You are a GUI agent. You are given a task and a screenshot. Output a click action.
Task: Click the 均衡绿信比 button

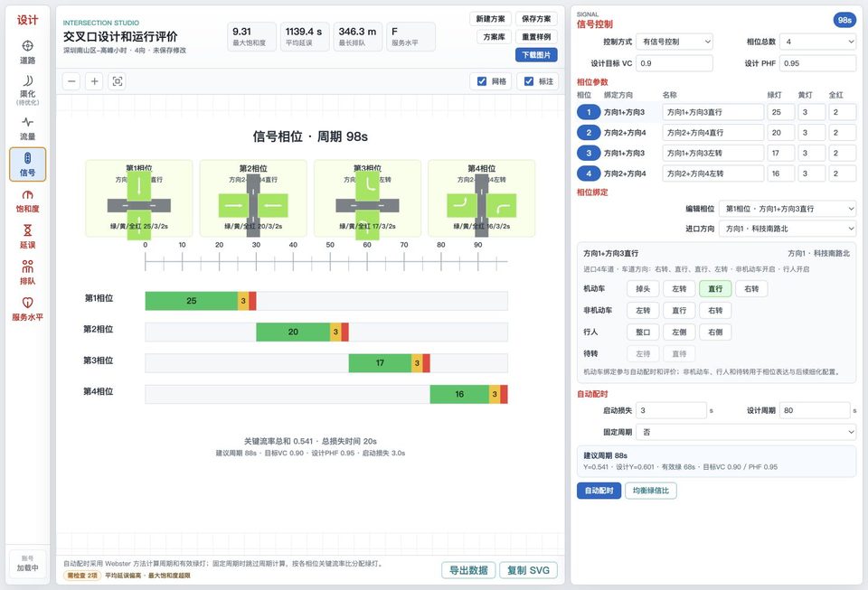(x=650, y=491)
